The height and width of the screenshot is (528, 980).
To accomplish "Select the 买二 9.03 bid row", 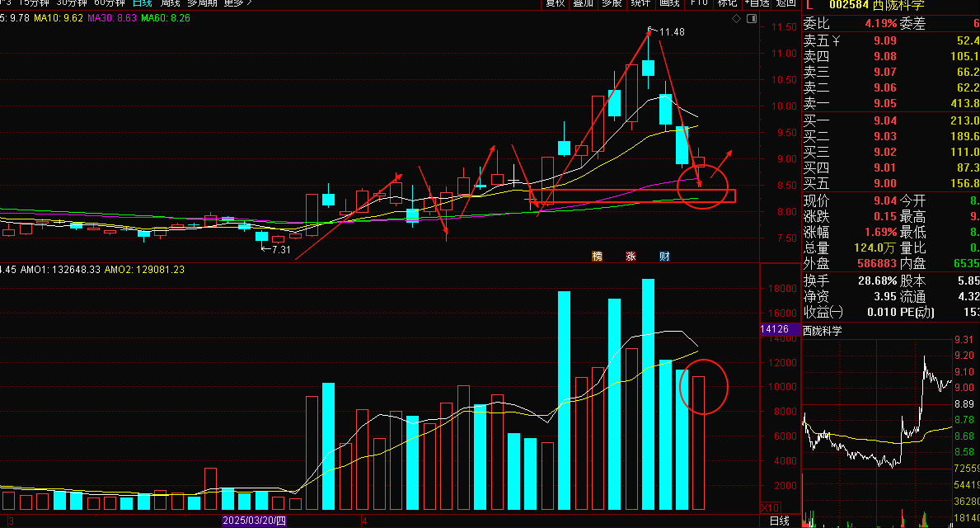I will 891,136.
